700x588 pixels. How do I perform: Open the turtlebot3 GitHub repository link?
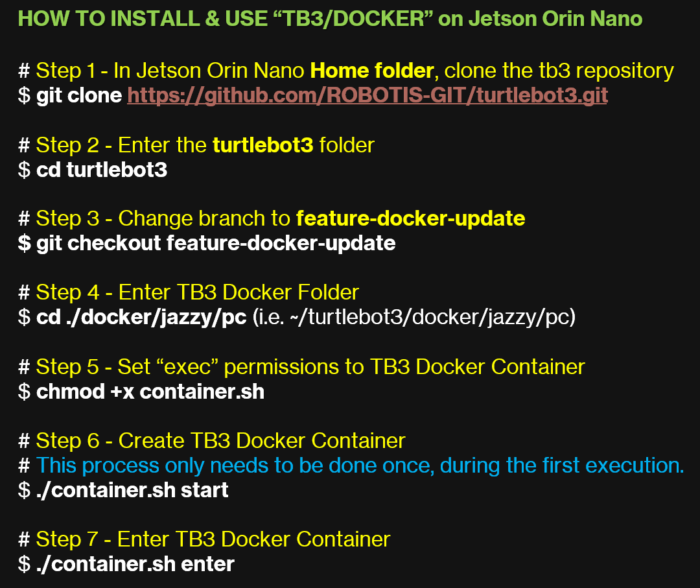[367, 96]
